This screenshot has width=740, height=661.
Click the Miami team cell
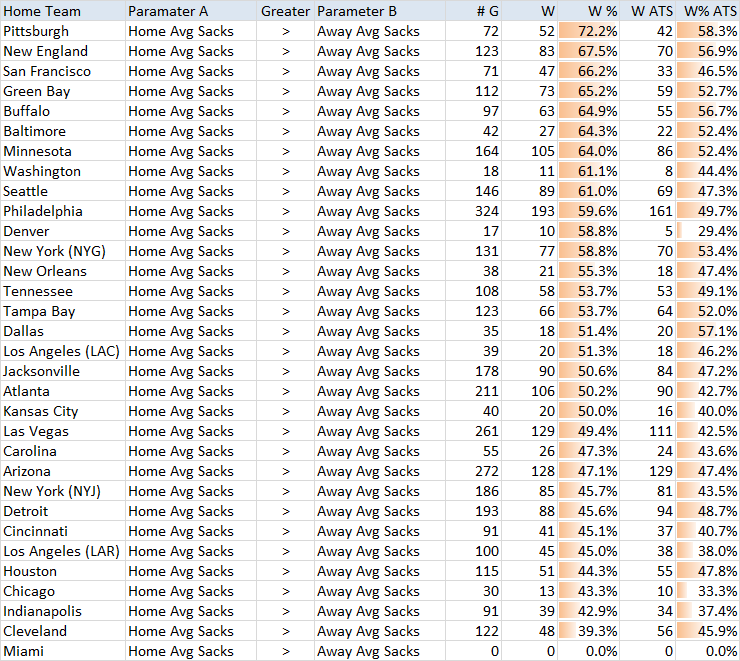[63, 651]
